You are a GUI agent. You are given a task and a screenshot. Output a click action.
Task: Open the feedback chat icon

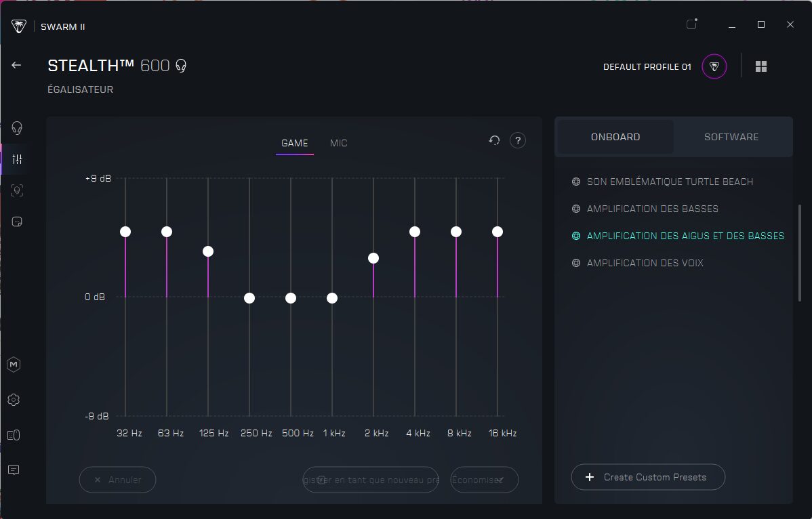[x=14, y=470]
